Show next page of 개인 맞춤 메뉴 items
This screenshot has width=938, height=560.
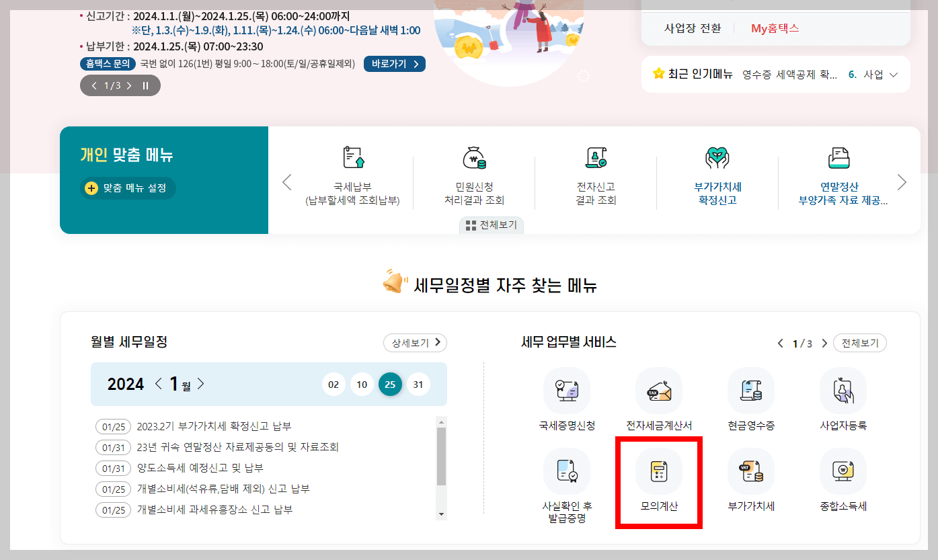point(902,182)
